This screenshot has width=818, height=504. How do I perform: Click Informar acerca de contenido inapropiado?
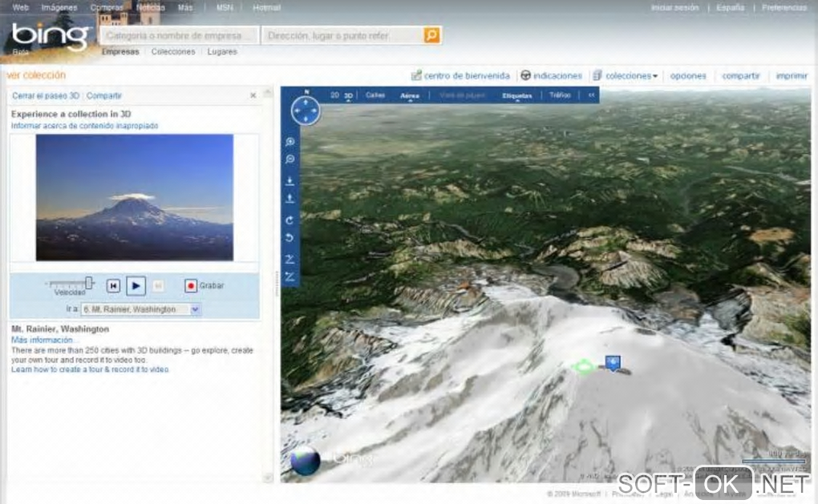click(84, 126)
